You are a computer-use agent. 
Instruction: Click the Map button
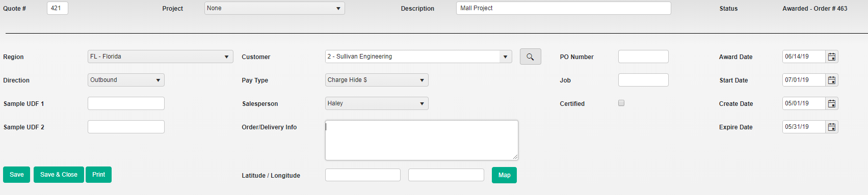504,175
